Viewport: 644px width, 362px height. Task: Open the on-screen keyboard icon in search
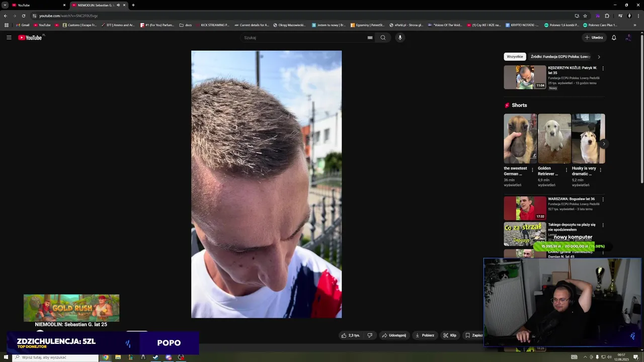[370, 38]
